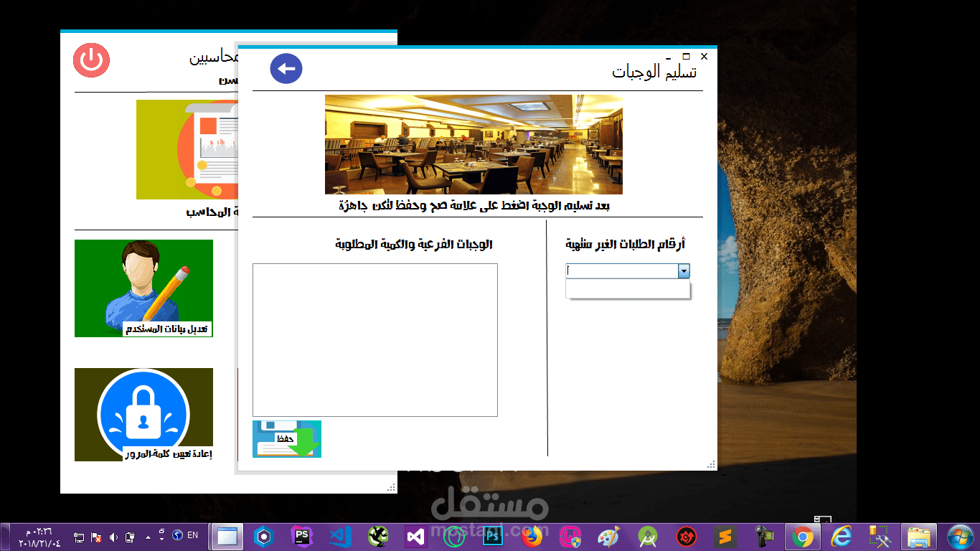Click the EN language indicator in tray

[193, 535]
